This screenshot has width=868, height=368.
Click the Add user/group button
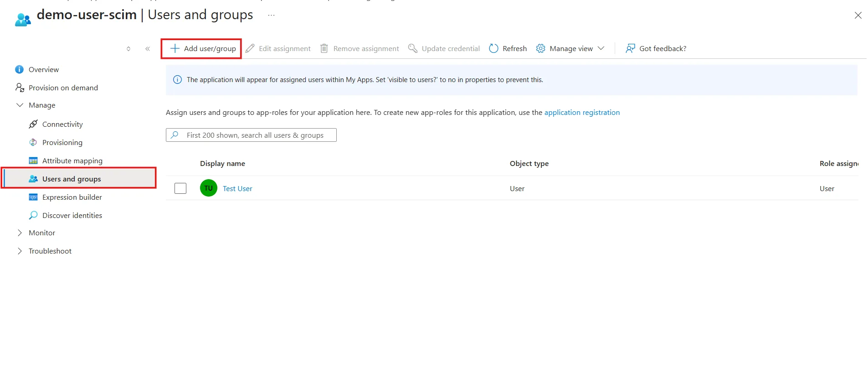203,48
